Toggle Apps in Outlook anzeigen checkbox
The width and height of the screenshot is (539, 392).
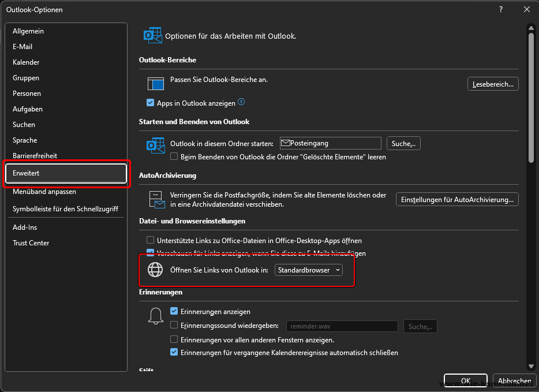(151, 103)
